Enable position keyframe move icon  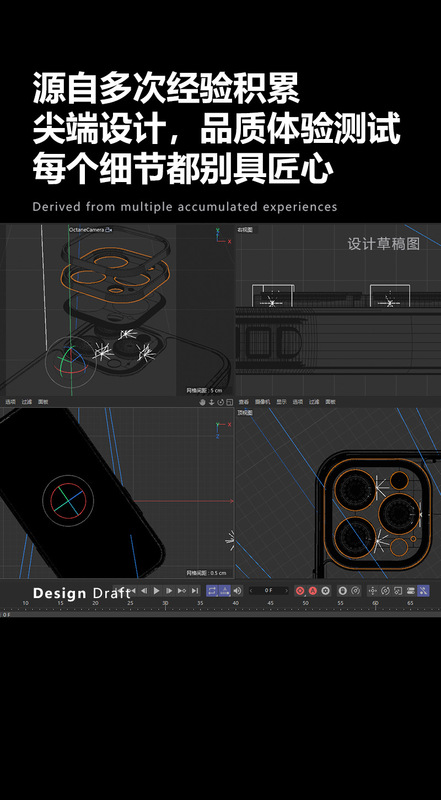pyautogui.click(x=373, y=591)
